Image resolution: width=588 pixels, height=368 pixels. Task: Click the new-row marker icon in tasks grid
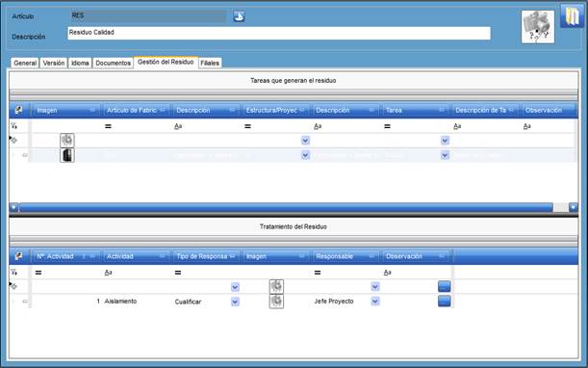pos(13,140)
